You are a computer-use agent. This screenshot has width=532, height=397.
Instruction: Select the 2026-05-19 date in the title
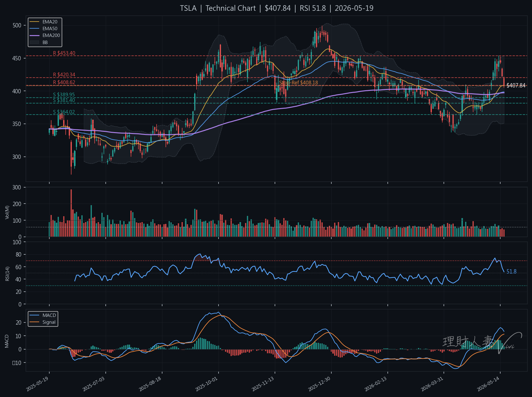[354, 8]
